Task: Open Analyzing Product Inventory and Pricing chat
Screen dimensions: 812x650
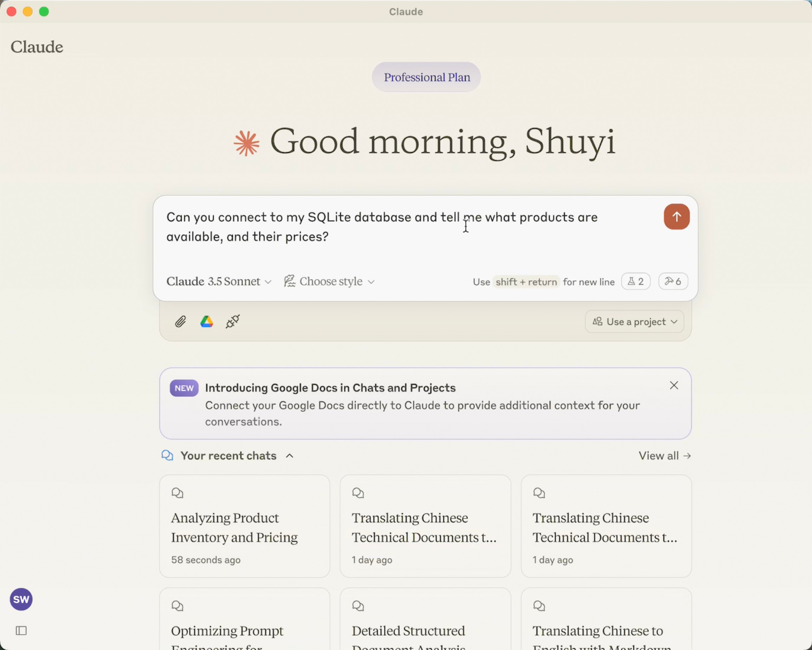Action: click(x=245, y=526)
